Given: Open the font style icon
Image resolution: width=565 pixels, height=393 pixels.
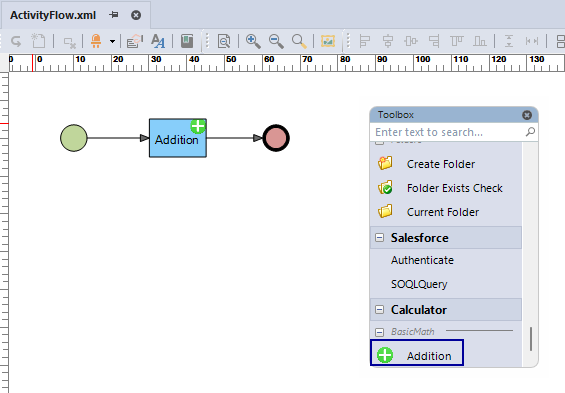Looking at the screenshot, I should pyautogui.click(x=158, y=41).
